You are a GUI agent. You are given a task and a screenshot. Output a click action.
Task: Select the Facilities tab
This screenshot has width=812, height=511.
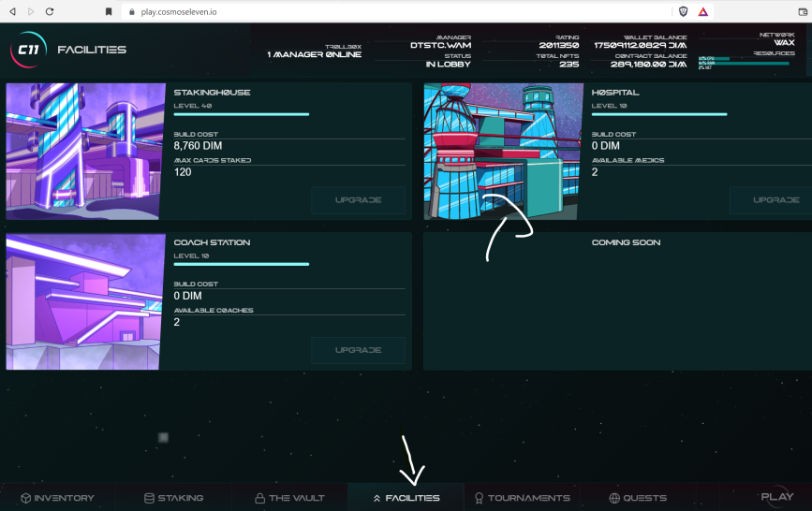click(406, 498)
